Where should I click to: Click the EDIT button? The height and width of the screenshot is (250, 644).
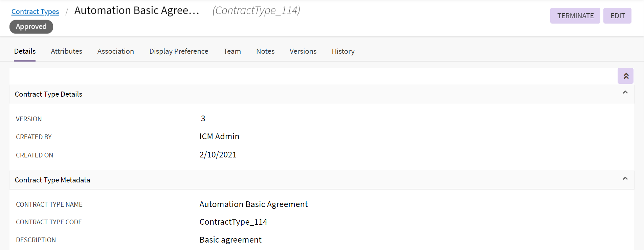point(617,16)
